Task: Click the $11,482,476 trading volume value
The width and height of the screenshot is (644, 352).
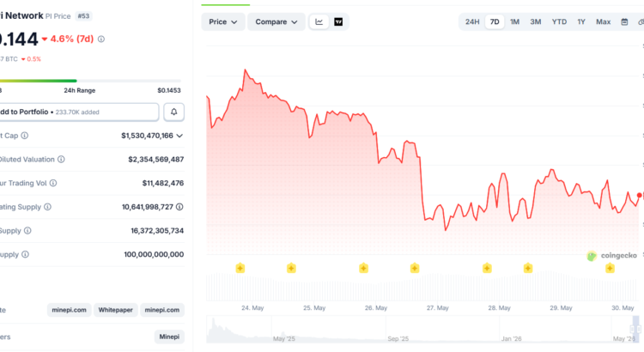Action: pyautogui.click(x=162, y=183)
